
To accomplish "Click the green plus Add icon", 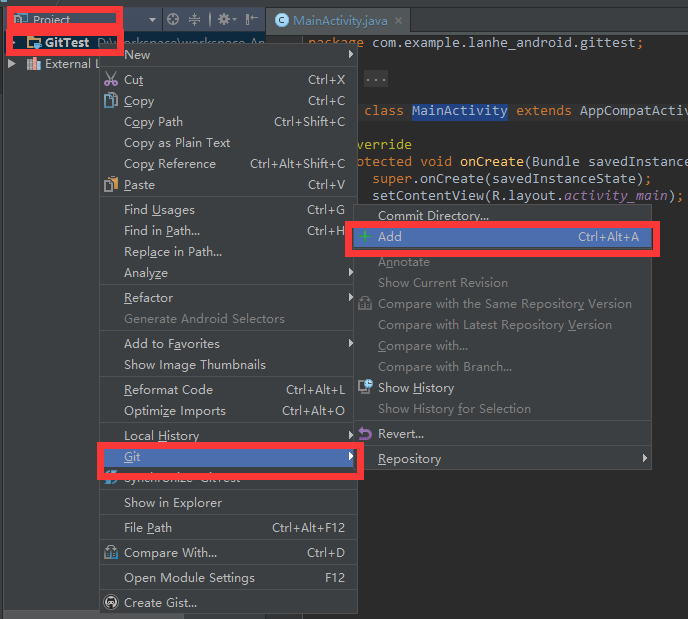I will click(x=365, y=237).
